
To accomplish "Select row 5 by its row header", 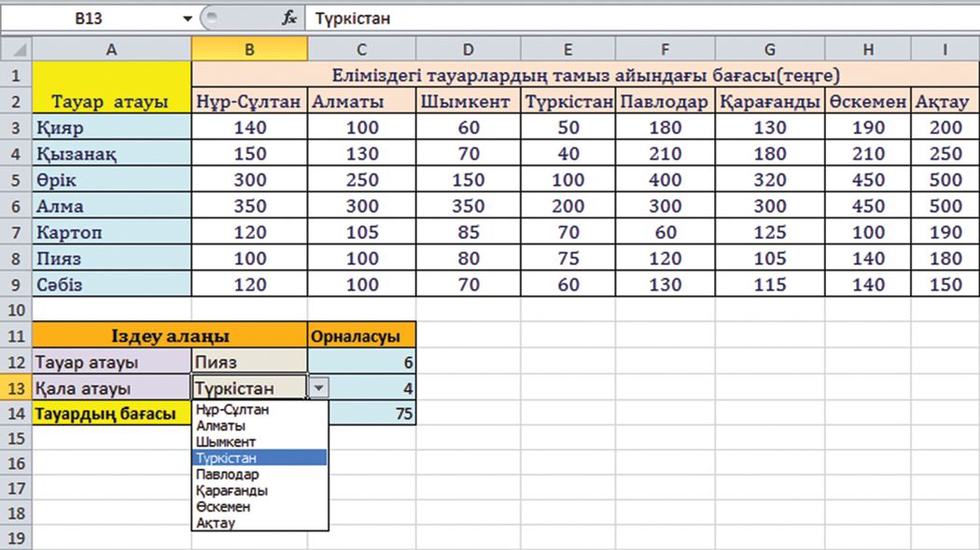I will (16, 180).
